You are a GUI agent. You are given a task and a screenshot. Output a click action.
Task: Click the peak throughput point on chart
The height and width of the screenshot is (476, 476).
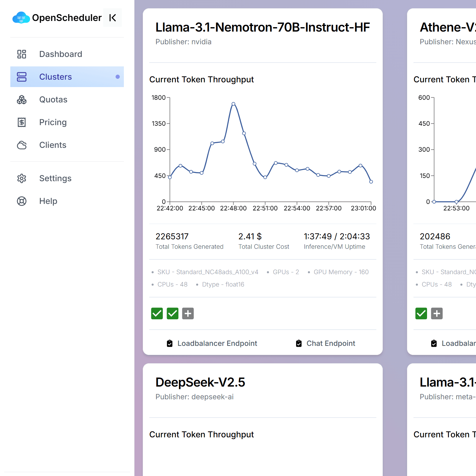click(233, 104)
